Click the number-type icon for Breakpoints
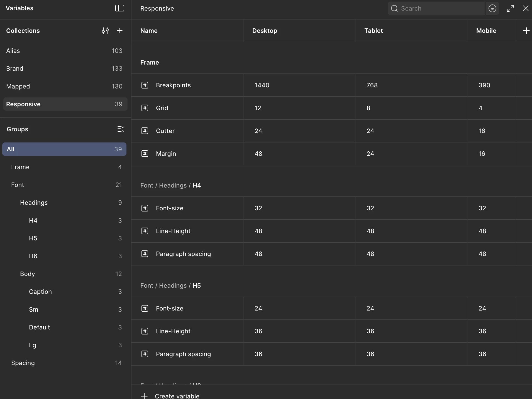532x399 pixels. (x=145, y=85)
